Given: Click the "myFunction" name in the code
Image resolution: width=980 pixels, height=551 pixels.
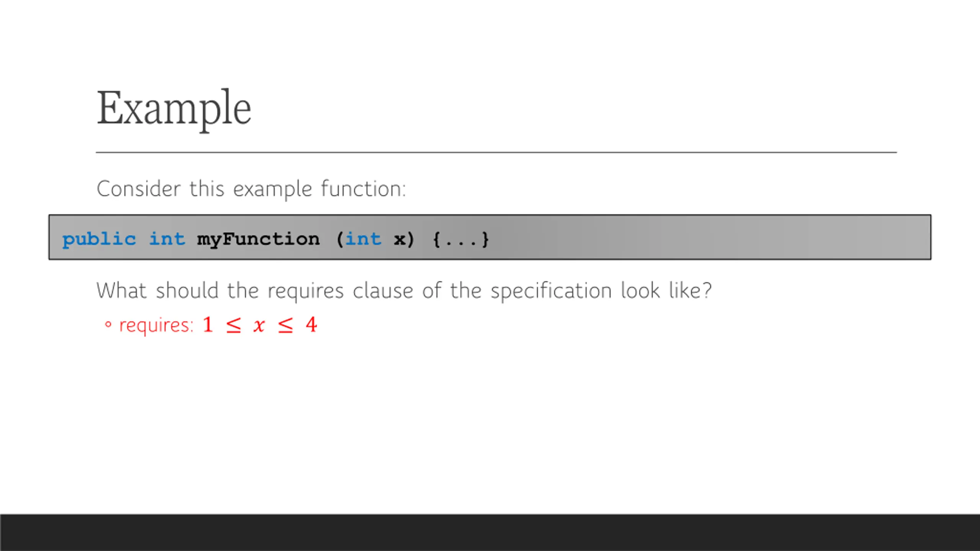Looking at the screenshot, I should [258, 240].
